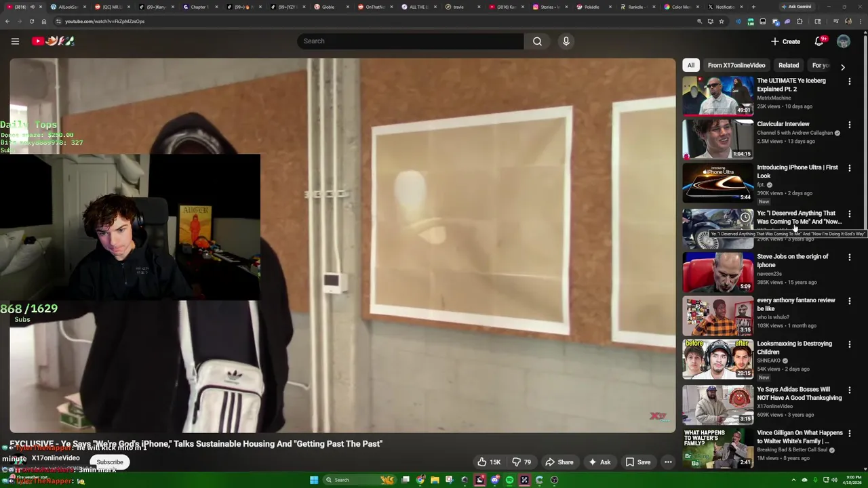This screenshot has width=868, height=488.
Task: Open every anthony fantano review be like thumbnail
Action: pos(718,315)
